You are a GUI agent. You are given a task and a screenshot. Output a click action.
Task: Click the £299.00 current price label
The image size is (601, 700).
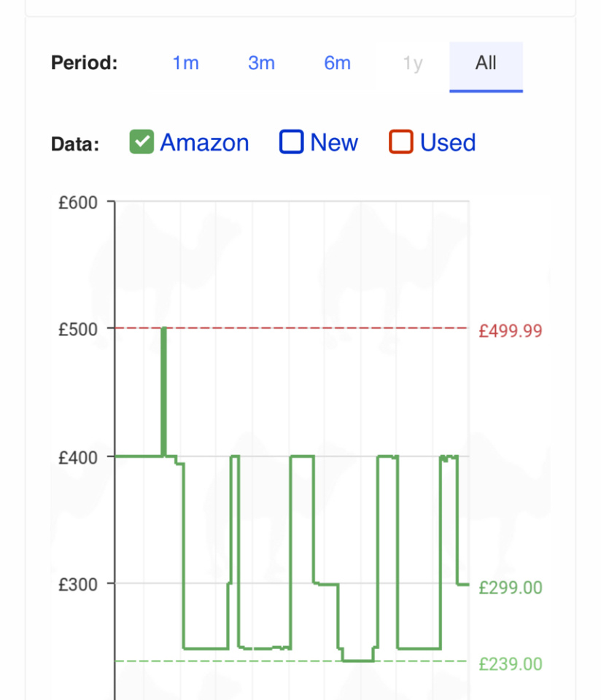(511, 587)
